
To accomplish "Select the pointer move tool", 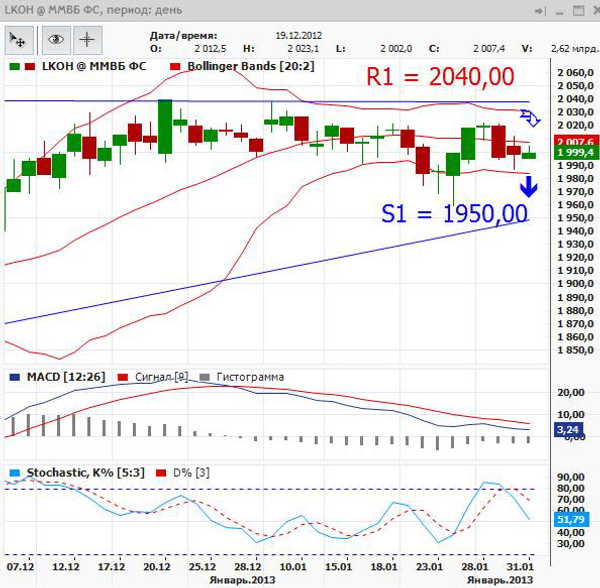I will [19, 40].
